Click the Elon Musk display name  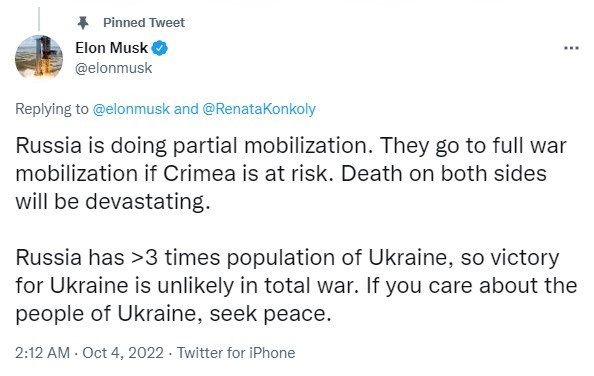111,48
